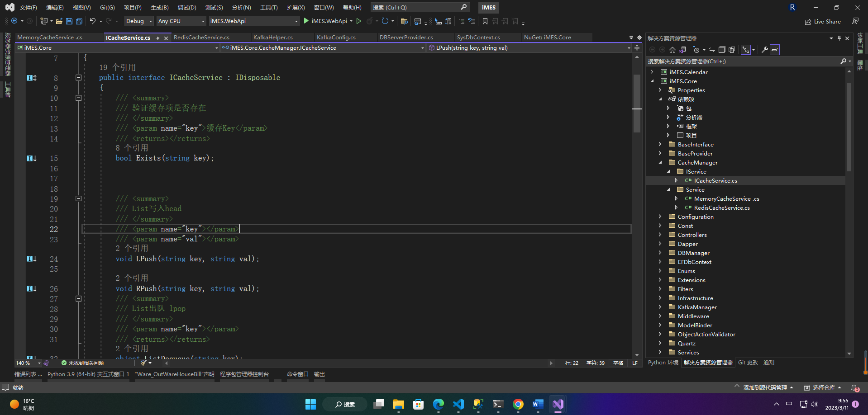Click the Undo arrow icon

coord(93,21)
